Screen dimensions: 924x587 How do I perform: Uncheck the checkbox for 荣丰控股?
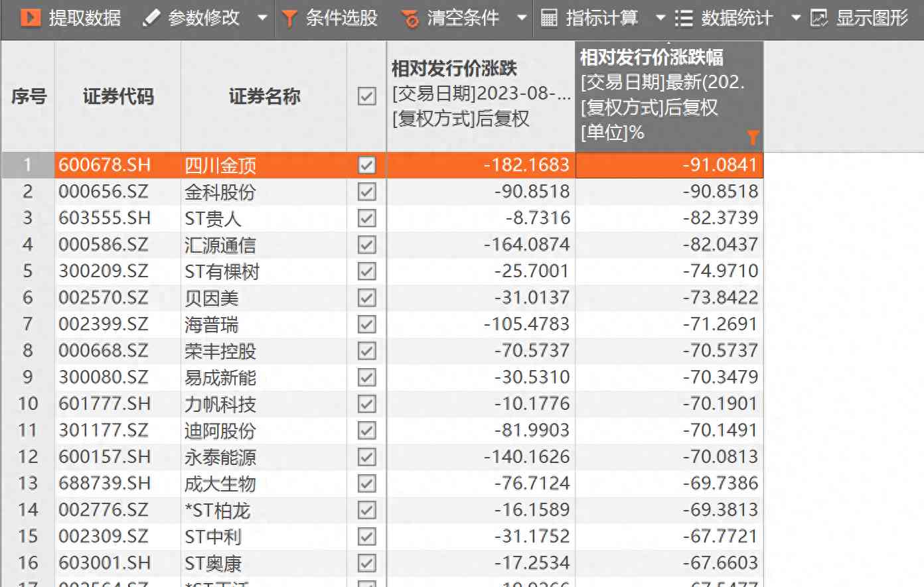(367, 351)
